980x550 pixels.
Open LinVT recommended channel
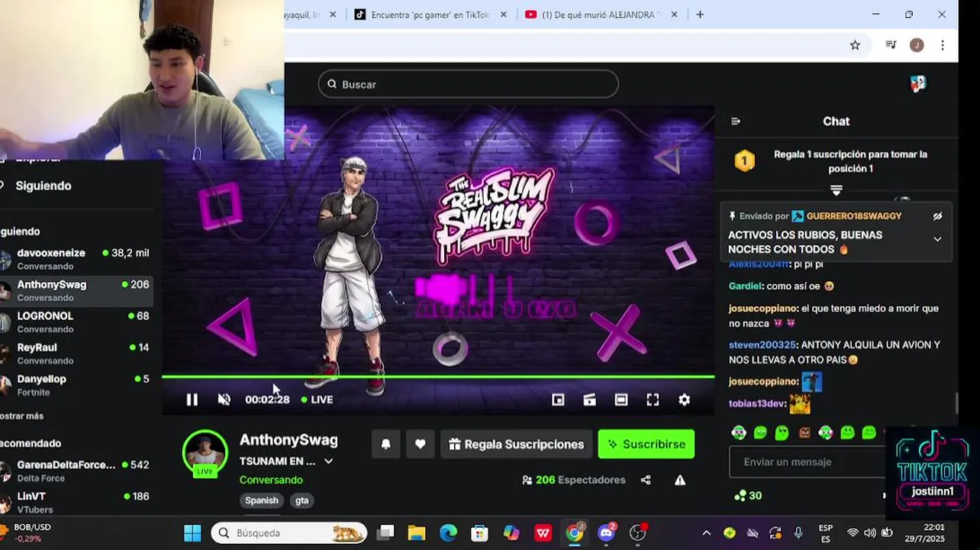click(76, 502)
